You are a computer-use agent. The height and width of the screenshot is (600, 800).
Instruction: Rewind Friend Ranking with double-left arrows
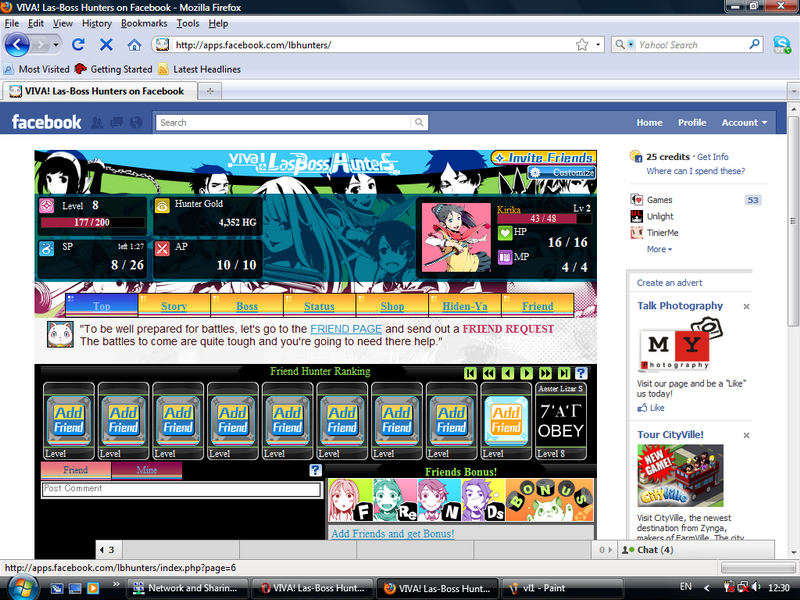point(489,373)
